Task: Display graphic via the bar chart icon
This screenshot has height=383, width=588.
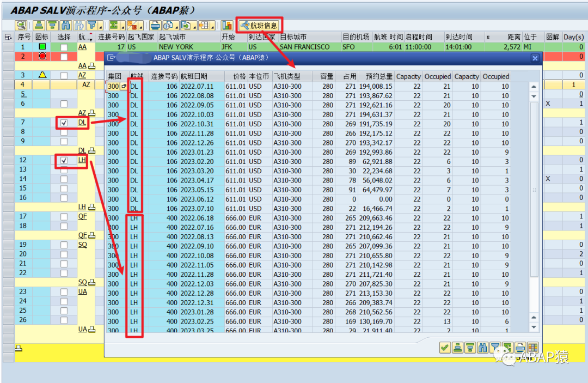Action: 227,26
